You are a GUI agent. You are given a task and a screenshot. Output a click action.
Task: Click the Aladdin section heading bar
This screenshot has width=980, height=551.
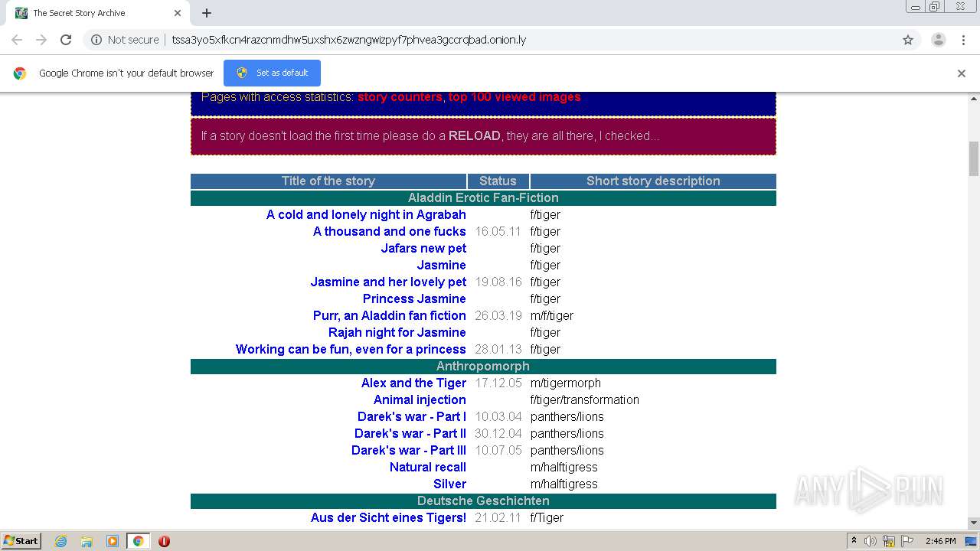(483, 197)
